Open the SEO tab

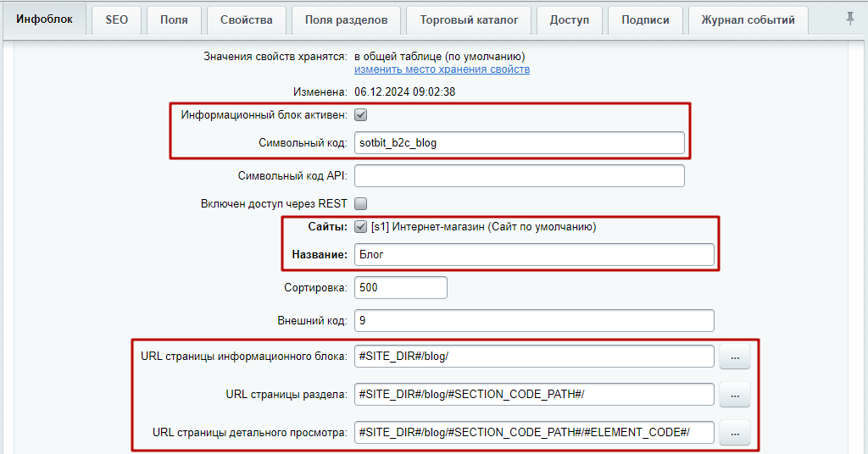[116, 20]
